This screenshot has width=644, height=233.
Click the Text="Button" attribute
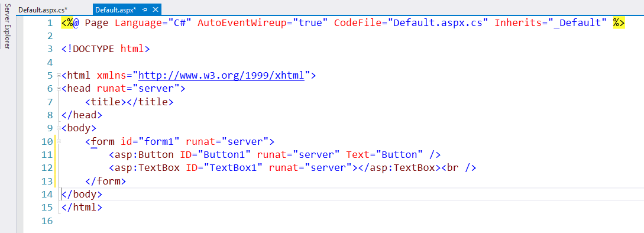coord(384,154)
